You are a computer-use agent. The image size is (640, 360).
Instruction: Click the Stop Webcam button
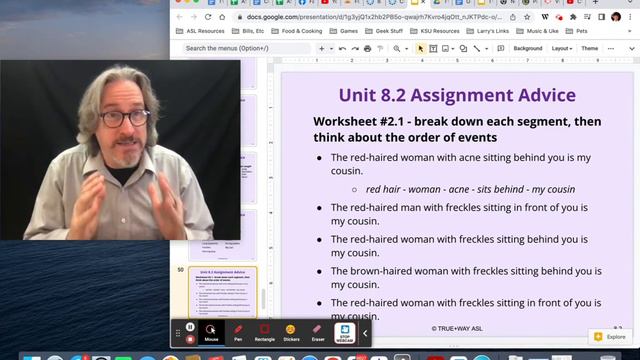[x=344, y=333]
